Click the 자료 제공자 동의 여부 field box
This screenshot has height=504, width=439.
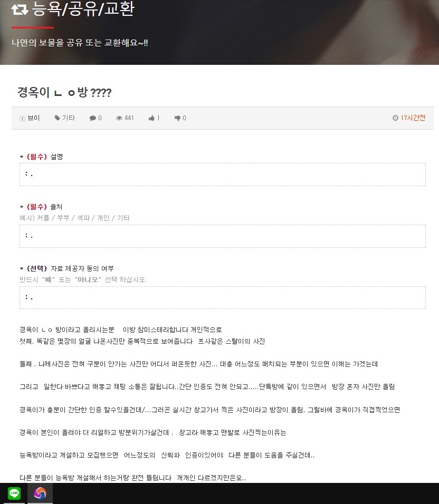click(x=223, y=298)
